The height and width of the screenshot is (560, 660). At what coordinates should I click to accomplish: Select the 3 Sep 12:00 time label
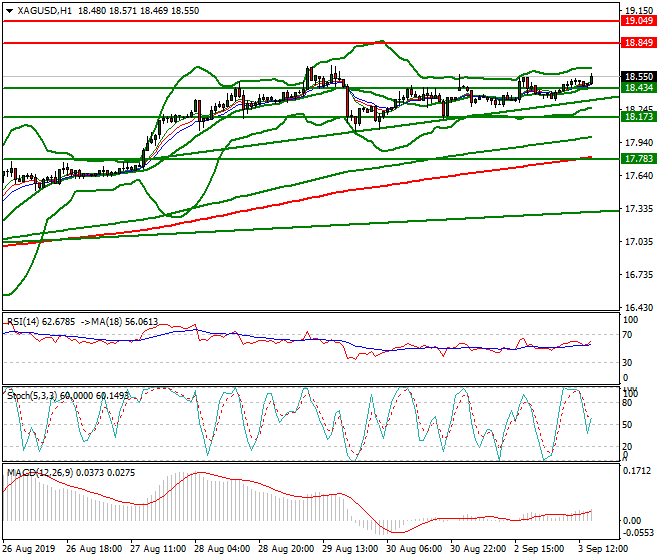pyautogui.click(x=604, y=549)
